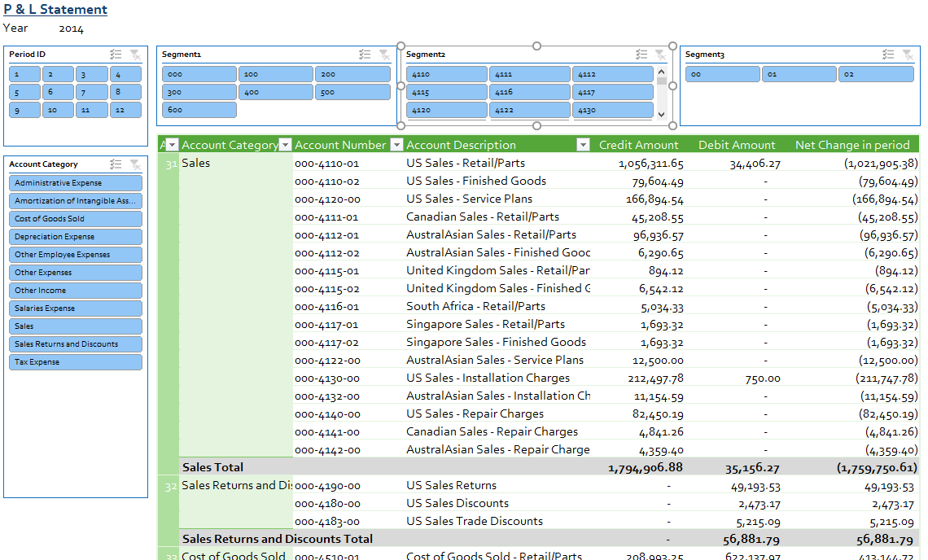Filter by Sales slicer item
The height and width of the screenshot is (560, 928).
click(x=76, y=326)
